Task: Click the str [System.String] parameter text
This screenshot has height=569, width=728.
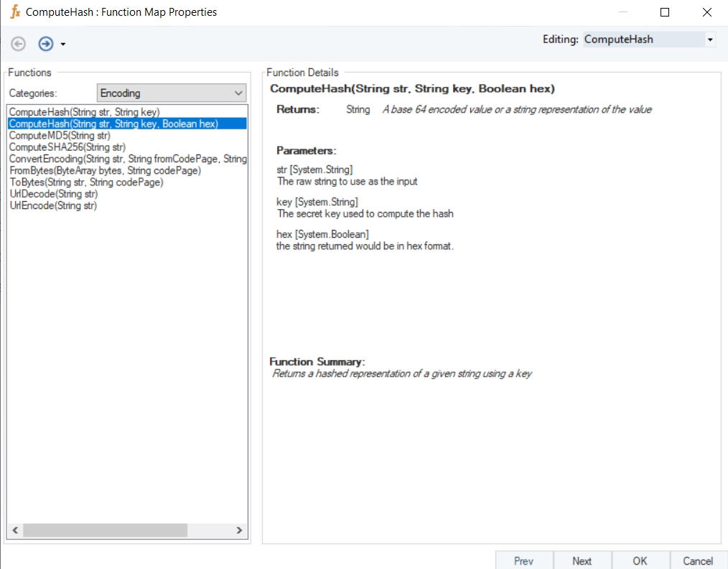Action: coord(314,170)
